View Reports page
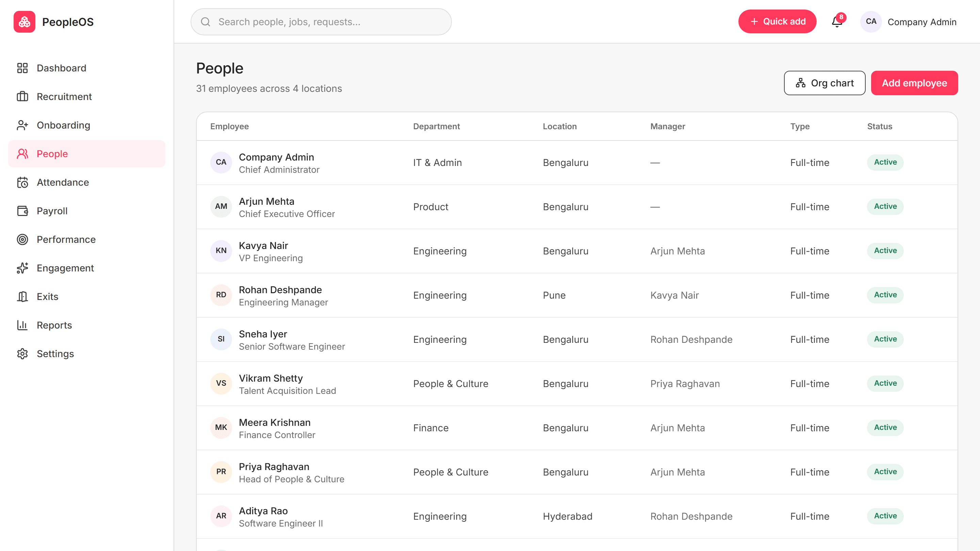This screenshot has width=980, height=551. coord(87,325)
